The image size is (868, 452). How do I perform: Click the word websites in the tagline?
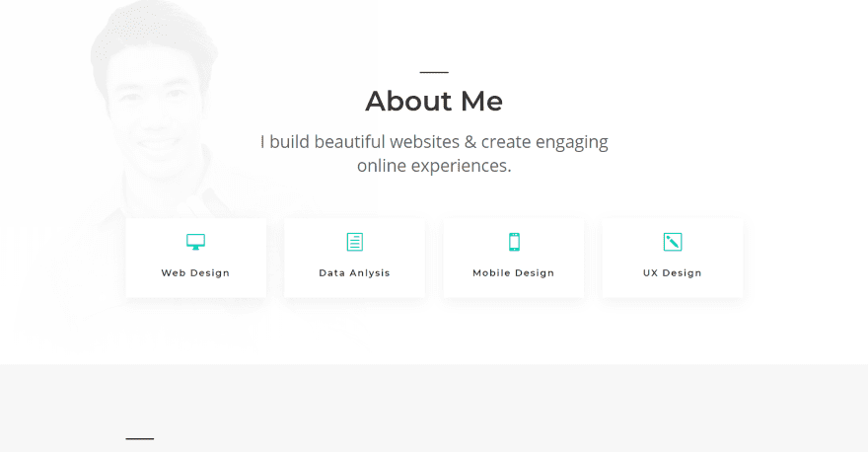point(424,142)
